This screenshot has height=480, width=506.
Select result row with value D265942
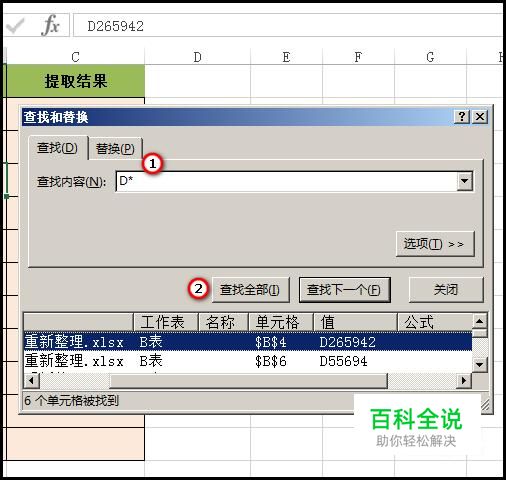tap(248, 342)
